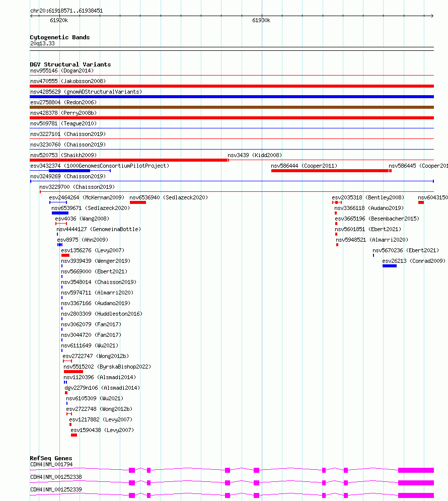
Task: Open nsv5601851 (Ebert2021) label
Action: [367, 229]
